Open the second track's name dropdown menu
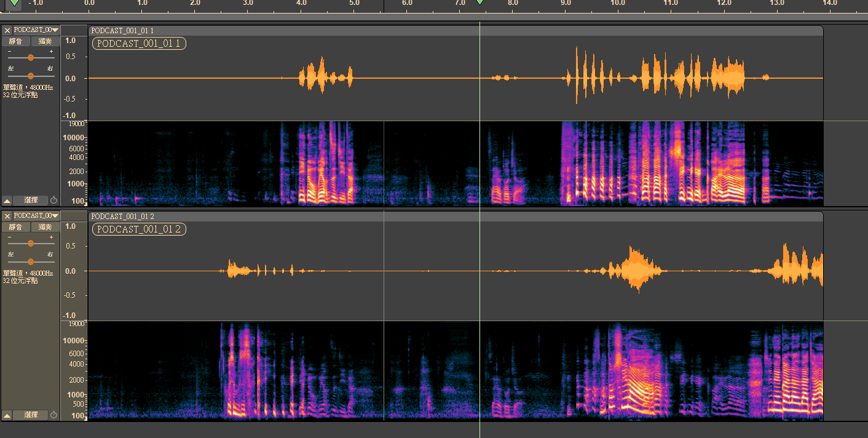Viewport: 868px width, 438px height. tap(36, 215)
